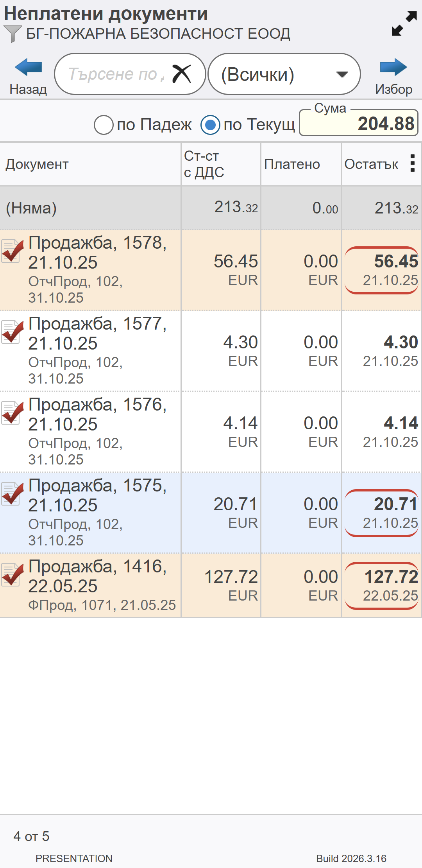This screenshot has width=422, height=868.
Task: Select the "по Падеж" radio button
Action: (x=104, y=125)
